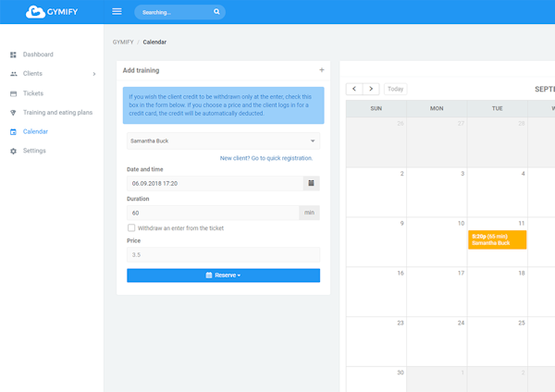
Task: Open Dashboard from the sidebar
Action: coord(38,55)
